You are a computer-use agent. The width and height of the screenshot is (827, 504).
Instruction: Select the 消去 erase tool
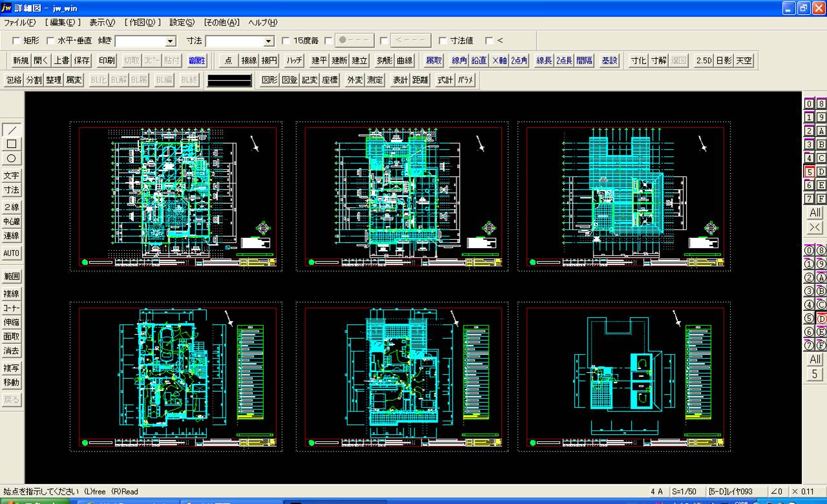[12, 351]
